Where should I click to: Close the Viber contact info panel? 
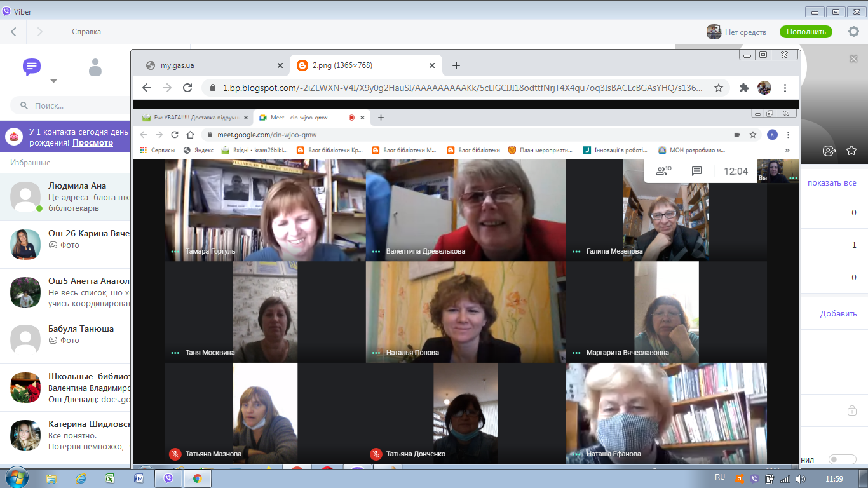[853, 58]
